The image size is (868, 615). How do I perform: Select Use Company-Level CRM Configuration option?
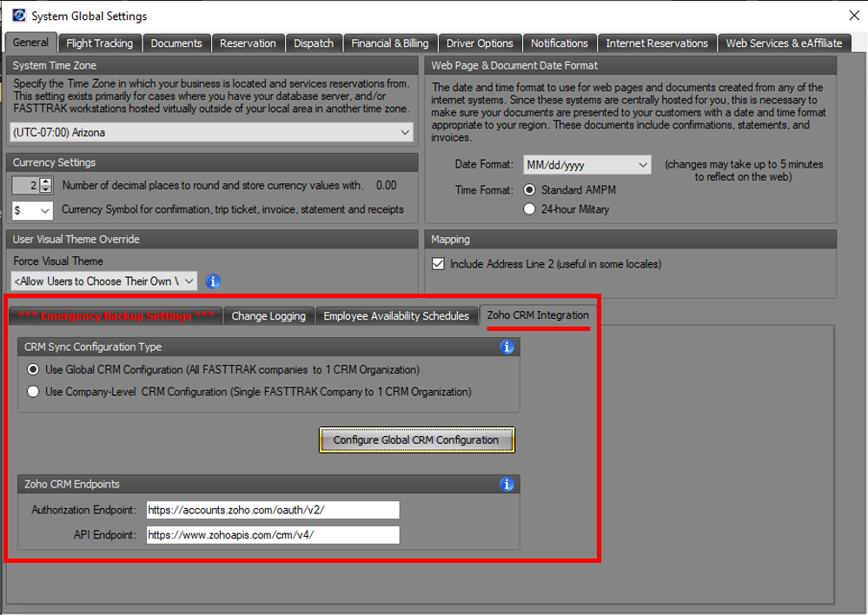pos(33,392)
